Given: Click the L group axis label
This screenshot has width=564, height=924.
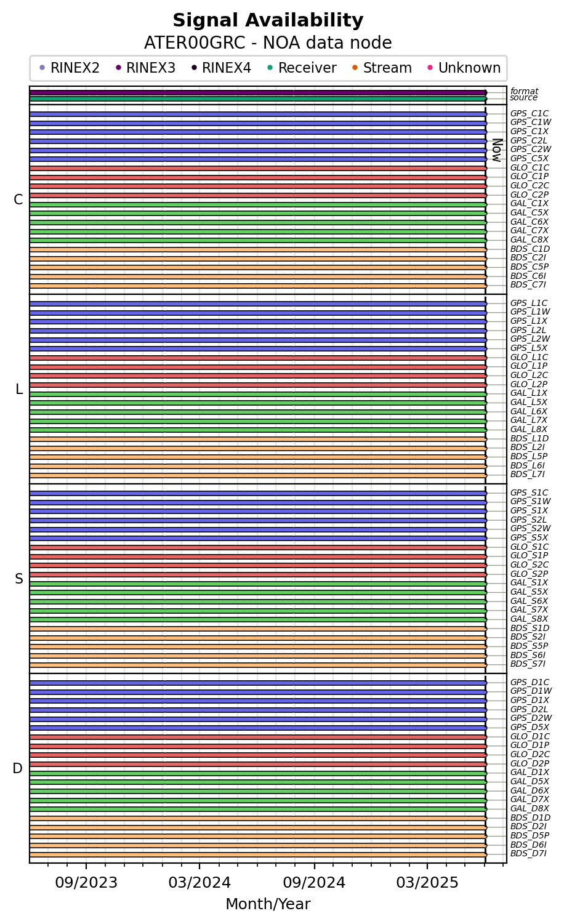Looking at the screenshot, I should pos(19,389).
